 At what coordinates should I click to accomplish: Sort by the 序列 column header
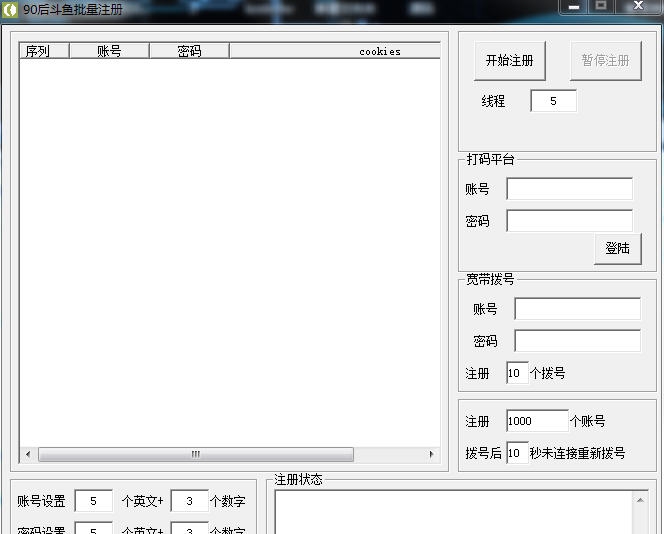44,51
